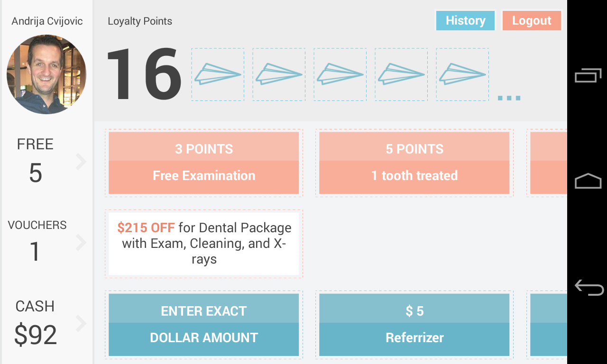Tap the first paper plane loyalty icon
This screenshot has height=364, width=607.
(x=218, y=74)
